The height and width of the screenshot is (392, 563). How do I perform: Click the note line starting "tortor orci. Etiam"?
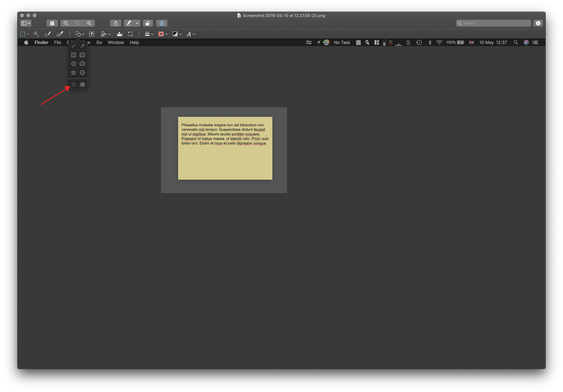(x=224, y=143)
